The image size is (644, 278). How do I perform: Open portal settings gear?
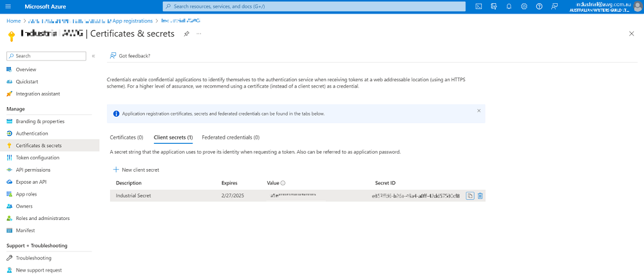click(x=524, y=6)
